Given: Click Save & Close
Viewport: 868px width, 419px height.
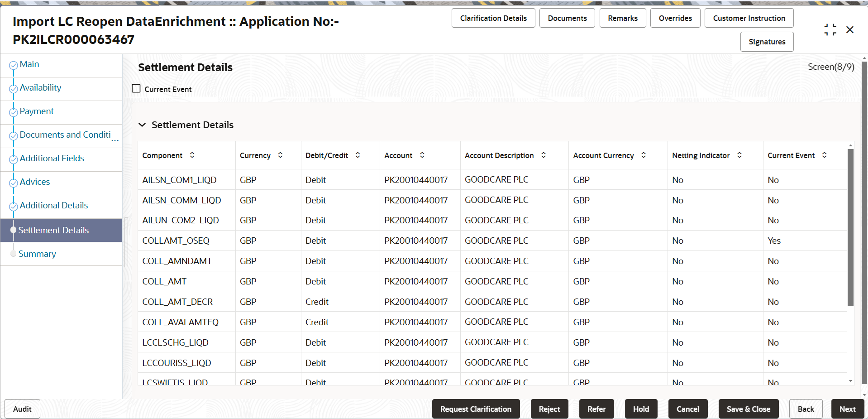Looking at the screenshot, I should pos(748,409).
